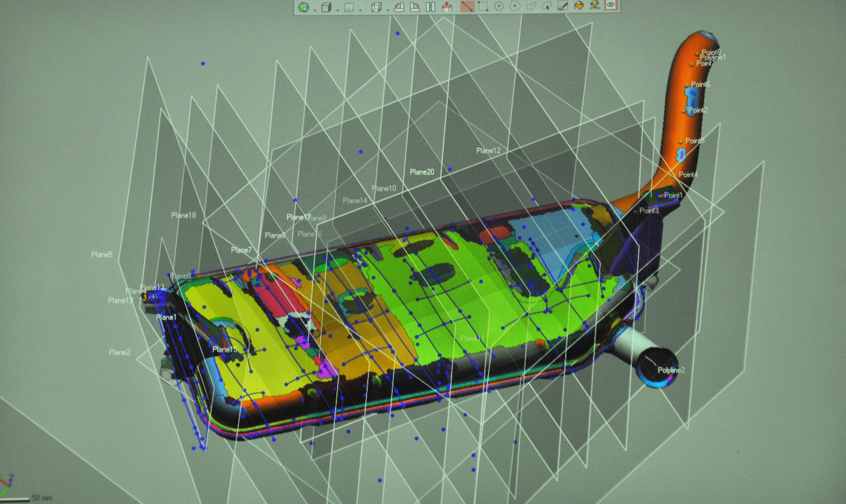The height and width of the screenshot is (504, 846).
Task: Click the Polyline2 label on the pipe
Action: [x=671, y=370]
